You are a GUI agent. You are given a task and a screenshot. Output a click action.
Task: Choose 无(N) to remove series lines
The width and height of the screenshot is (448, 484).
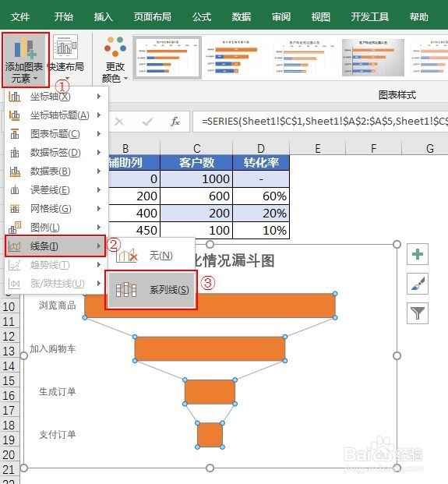[151, 256]
